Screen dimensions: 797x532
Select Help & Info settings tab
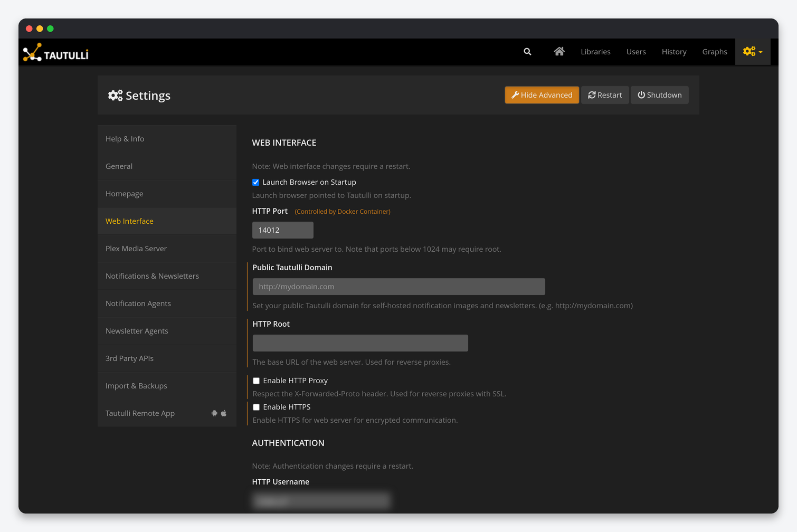pyautogui.click(x=167, y=139)
